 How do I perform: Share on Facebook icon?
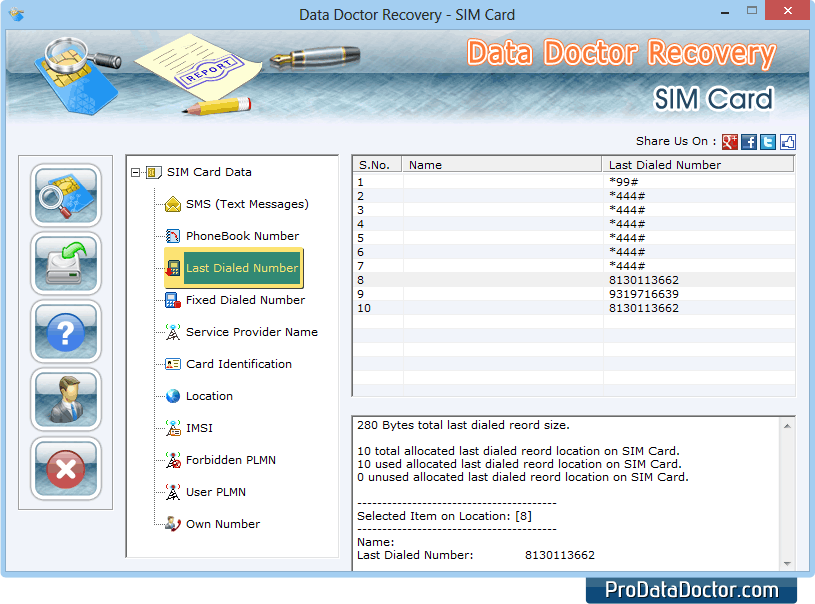tap(749, 141)
